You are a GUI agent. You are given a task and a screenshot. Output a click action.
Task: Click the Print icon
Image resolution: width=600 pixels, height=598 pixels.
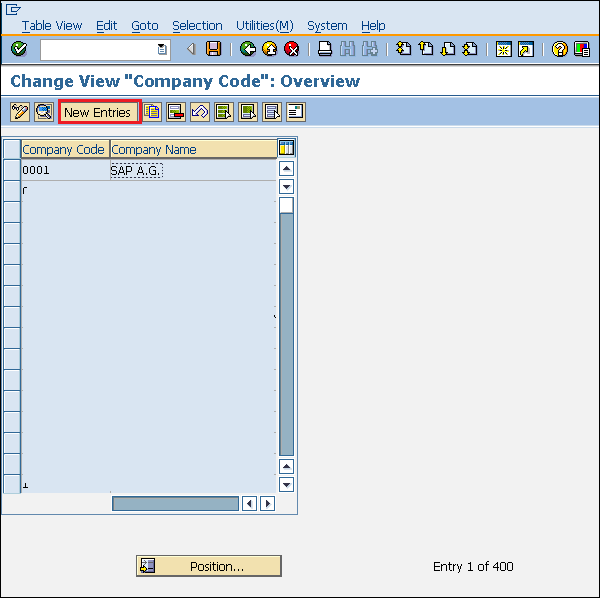click(x=325, y=49)
